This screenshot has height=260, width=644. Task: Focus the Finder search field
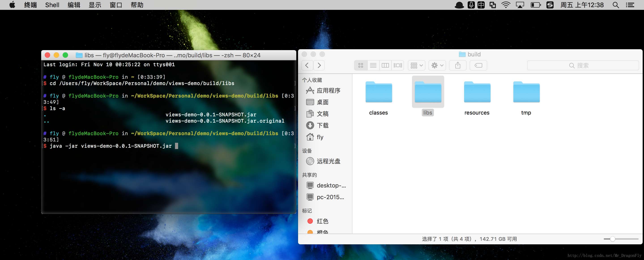(x=583, y=66)
